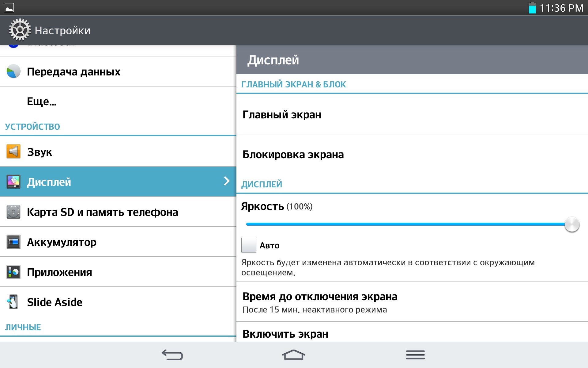This screenshot has width=588, height=368.
Task: Tap the Приложения apps icon
Action: (x=13, y=272)
